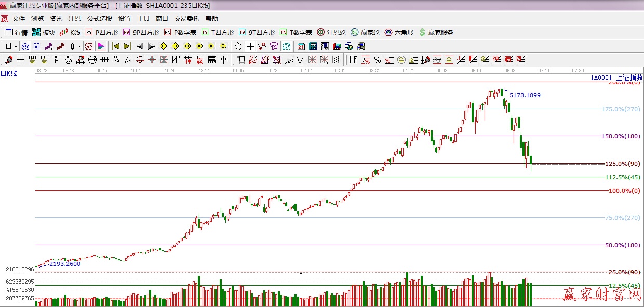Open the 交易委托 menu
Image resolution: width=644 pixels, height=307 pixels.
[186, 19]
